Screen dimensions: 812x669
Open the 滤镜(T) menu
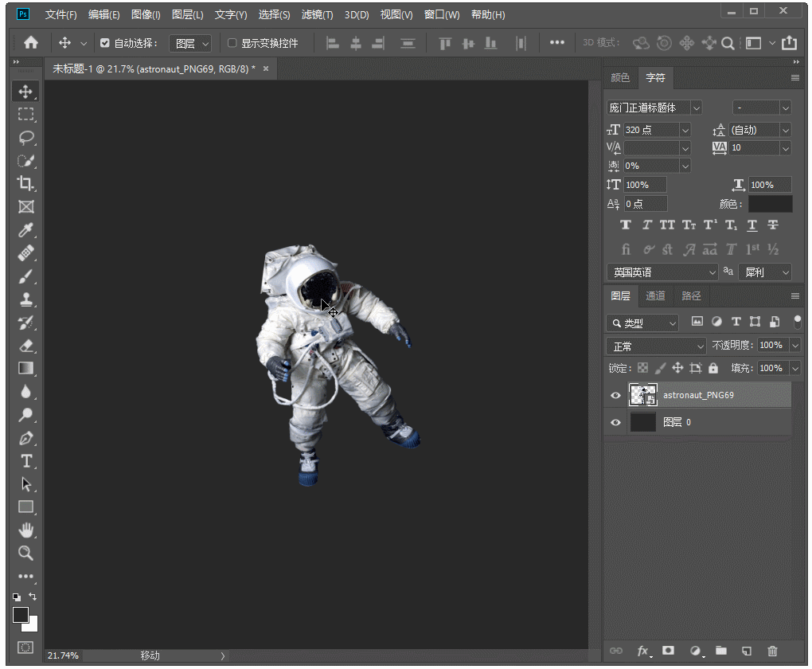tap(318, 14)
